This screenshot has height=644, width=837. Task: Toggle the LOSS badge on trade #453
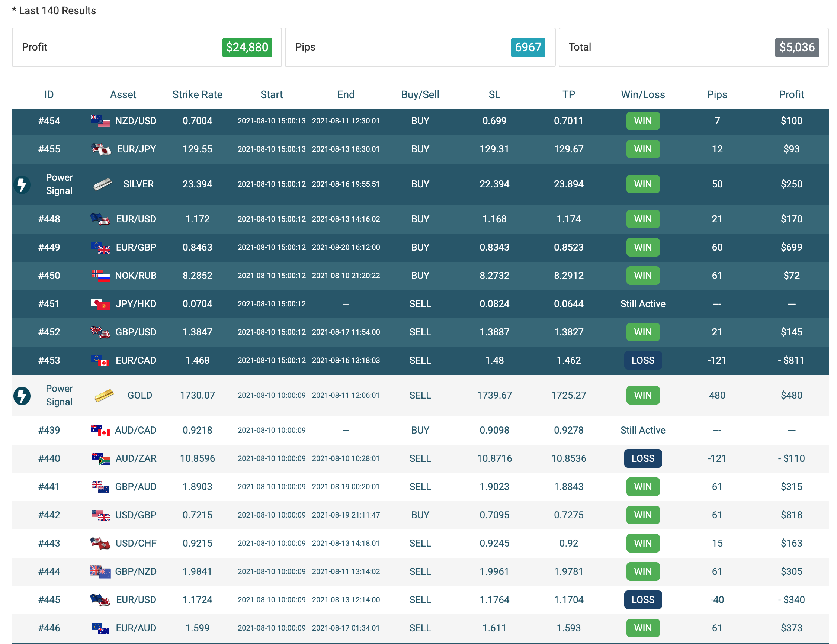643,360
